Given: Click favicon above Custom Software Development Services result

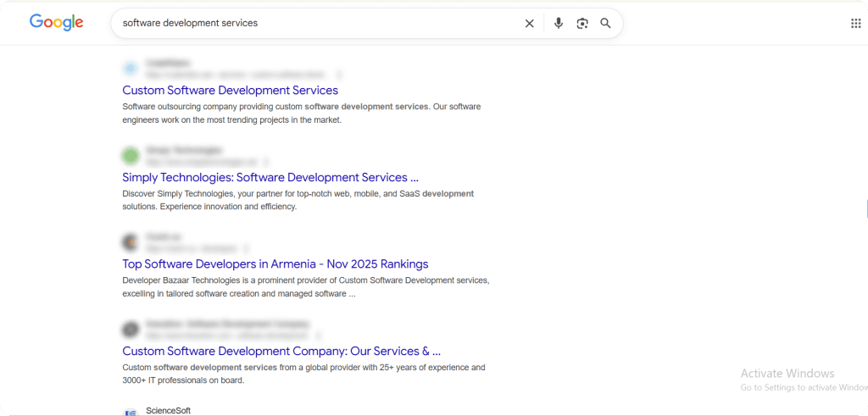Looking at the screenshot, I should tap(130, 69).
